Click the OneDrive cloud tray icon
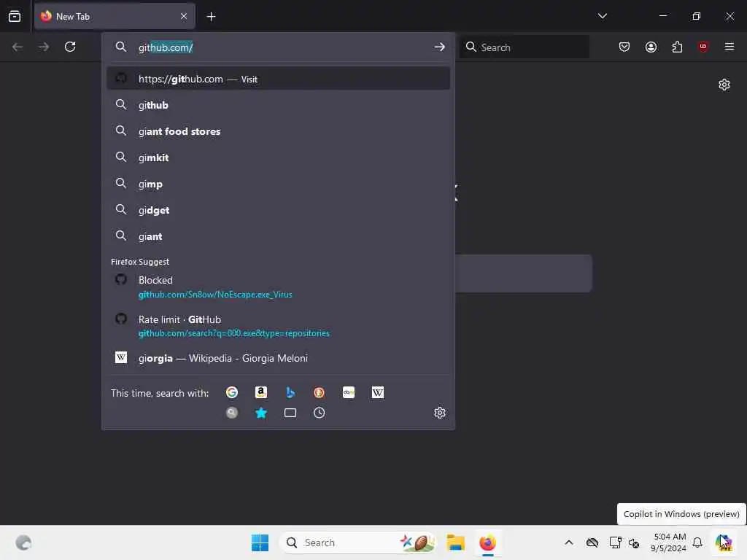The height and width of the screenshot is (560, 747). point(592,542)
